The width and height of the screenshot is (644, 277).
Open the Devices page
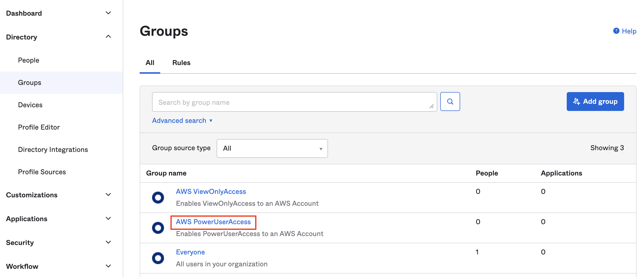[x=30, y=105]
